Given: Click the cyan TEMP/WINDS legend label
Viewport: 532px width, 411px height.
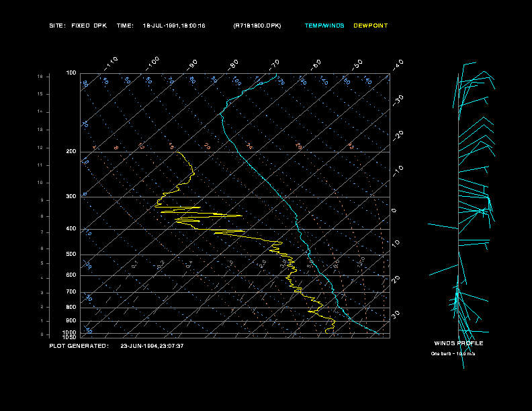Looking at the screenshot, I should pyautogui.click(x=324, y=26).
